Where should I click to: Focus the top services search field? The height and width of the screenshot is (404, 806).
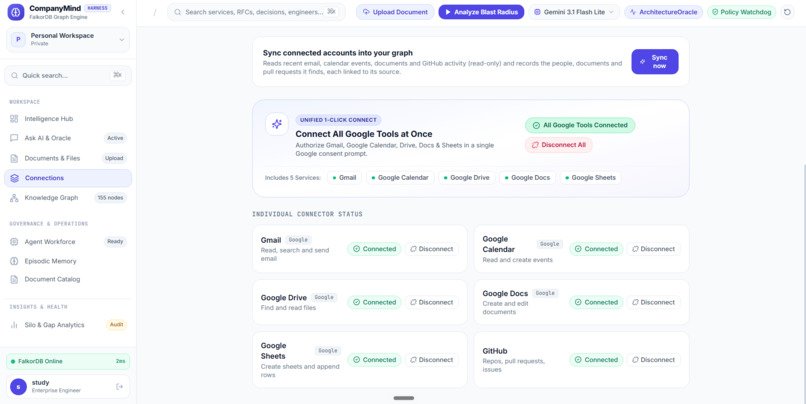[257, 12]
